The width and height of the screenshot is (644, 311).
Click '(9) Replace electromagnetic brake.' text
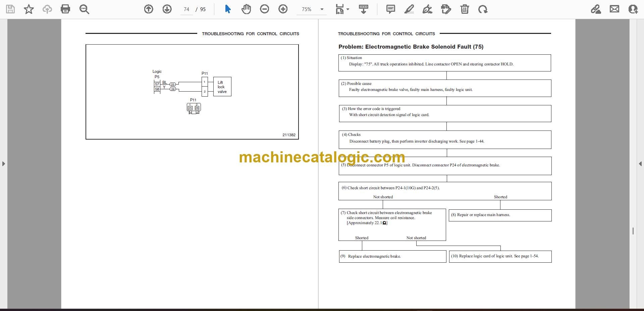click(x=371, y=256)
